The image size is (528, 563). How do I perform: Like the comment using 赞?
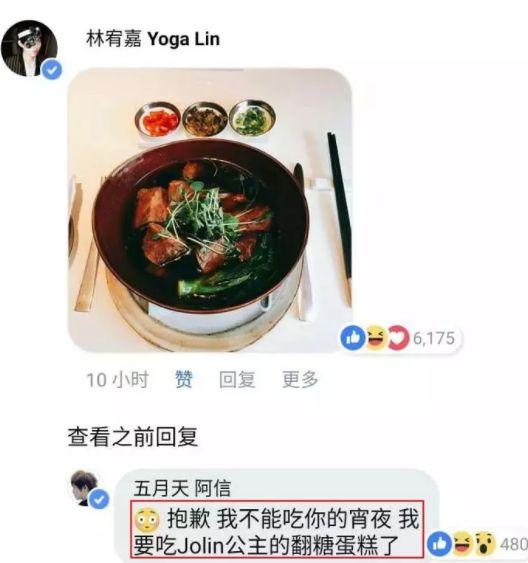pos(184,379)
